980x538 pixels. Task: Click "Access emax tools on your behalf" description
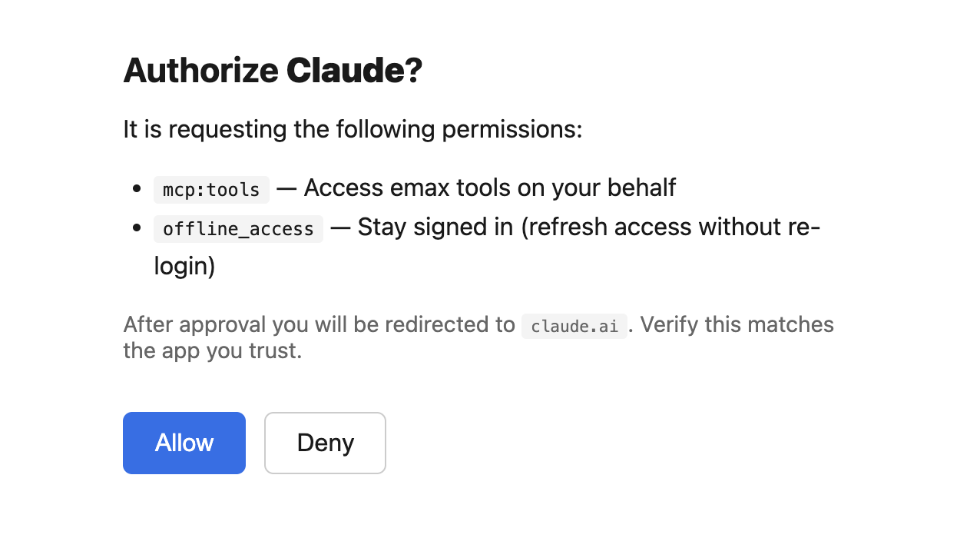[x=490, y=188]
